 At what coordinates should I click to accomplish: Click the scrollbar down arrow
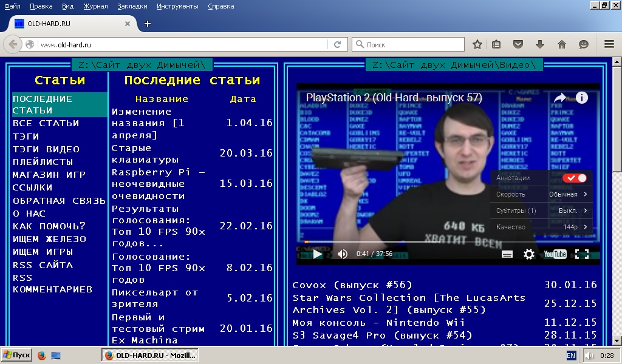tap(617, 340)
